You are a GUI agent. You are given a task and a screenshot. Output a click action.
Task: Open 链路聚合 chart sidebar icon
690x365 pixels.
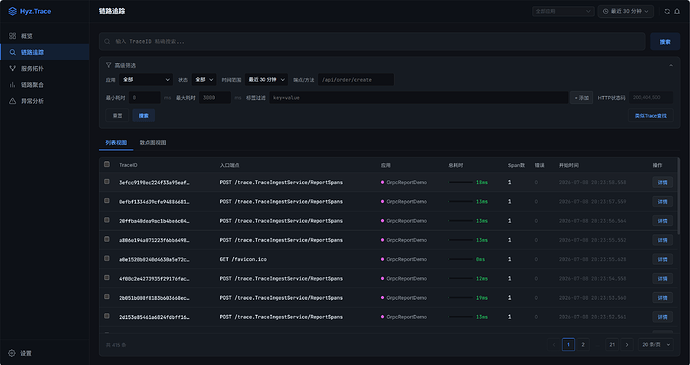click(12, 85)
